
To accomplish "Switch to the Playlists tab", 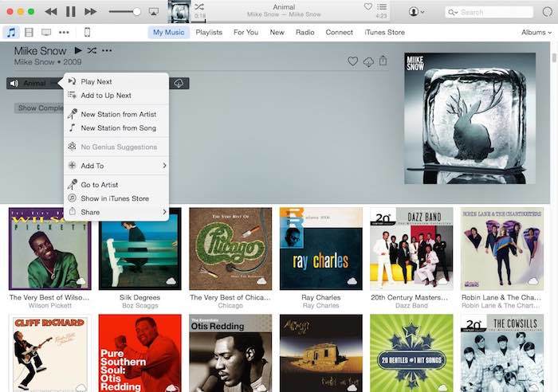I will point(209,33).
